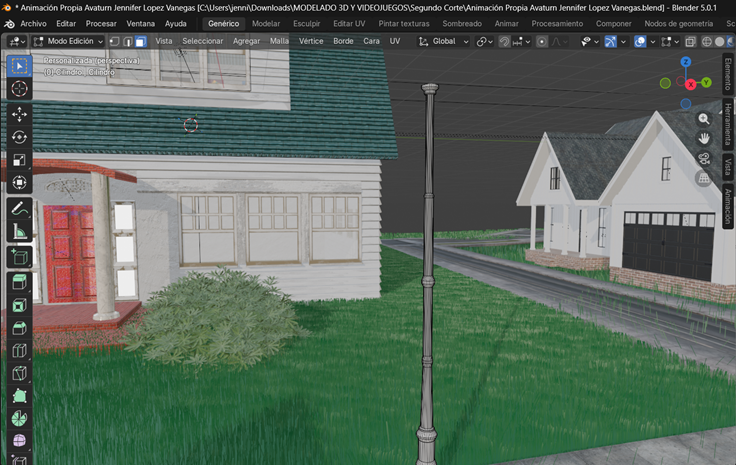
Task: Pick the Scale tool
Action: (x=19, y=161)
